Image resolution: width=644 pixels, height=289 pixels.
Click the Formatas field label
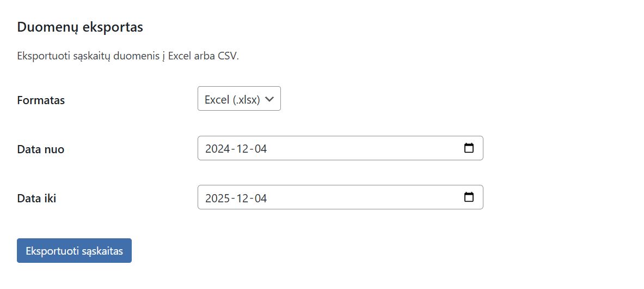tap(41, 100)
